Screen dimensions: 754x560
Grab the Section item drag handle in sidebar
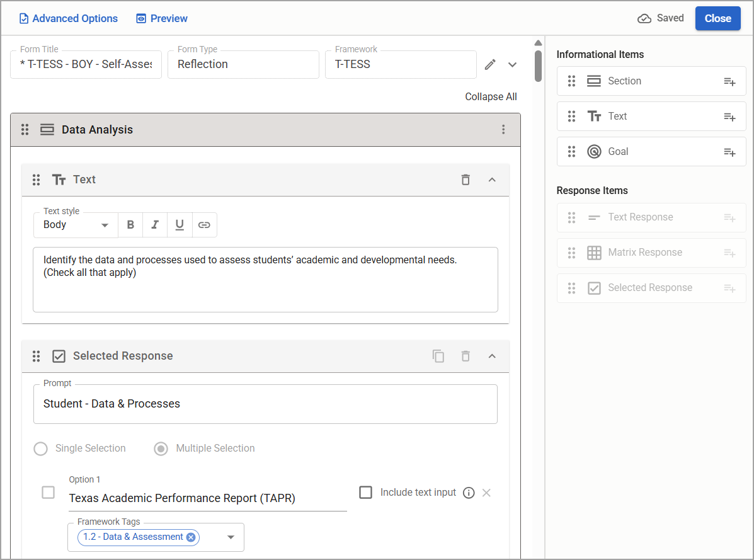tap(571, 81)
